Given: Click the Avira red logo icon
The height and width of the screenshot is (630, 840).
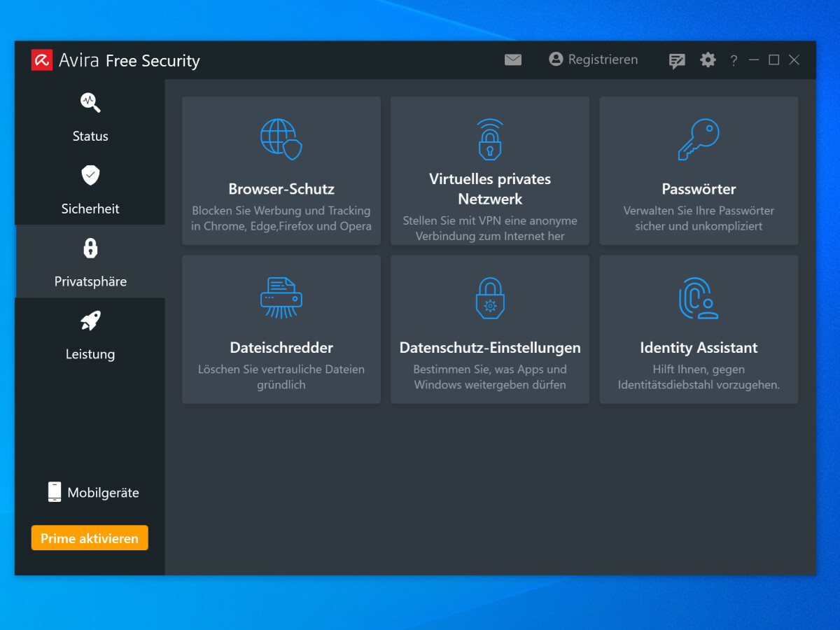Looking at the screenshot, I should point(42,60).
